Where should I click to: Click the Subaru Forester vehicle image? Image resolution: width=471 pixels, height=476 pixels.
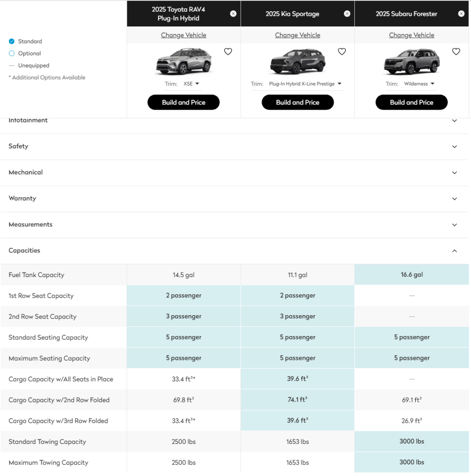(412, 62)
